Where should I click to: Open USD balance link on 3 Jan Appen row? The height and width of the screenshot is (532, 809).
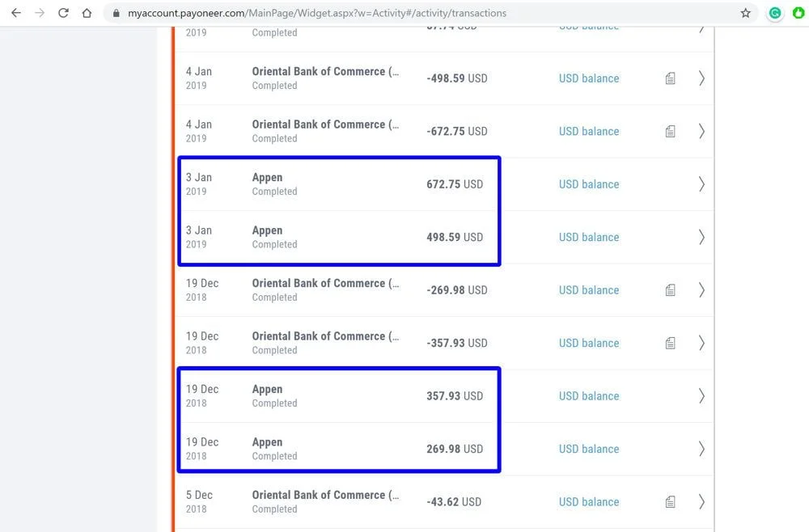(588, 184)
